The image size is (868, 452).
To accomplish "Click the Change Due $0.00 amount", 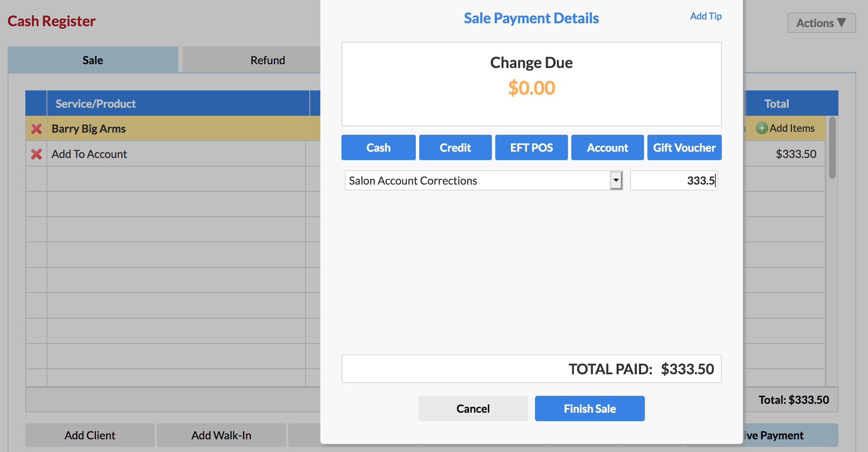I will tap(532, 88).
